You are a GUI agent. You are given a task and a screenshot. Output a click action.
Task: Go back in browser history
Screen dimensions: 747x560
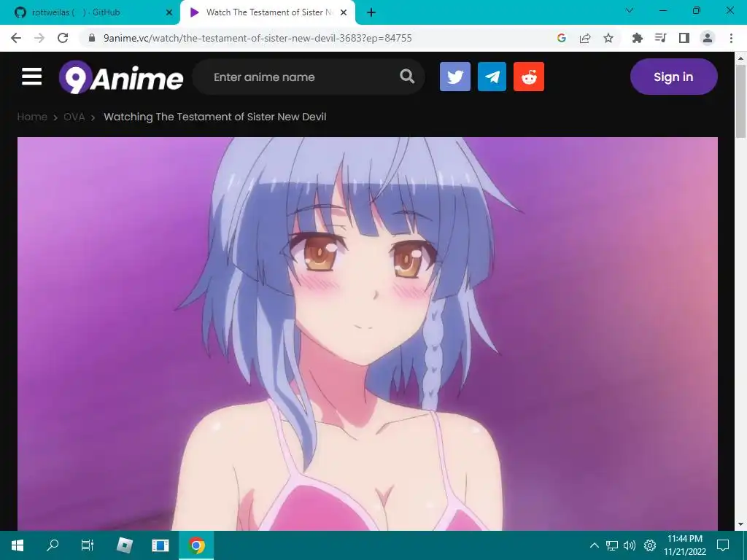(16, 38)
